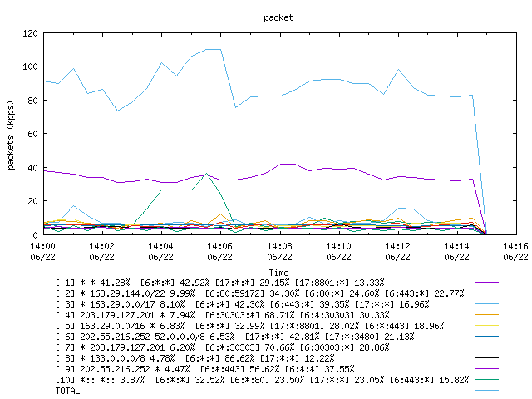Click the dark blue line sample for legend [ 6]

(x=486, y=337)
